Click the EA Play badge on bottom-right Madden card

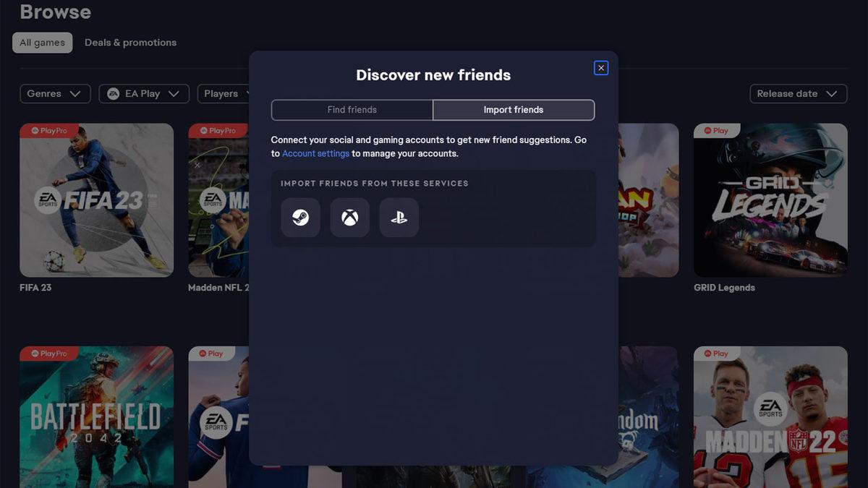(x=716, y=353)
